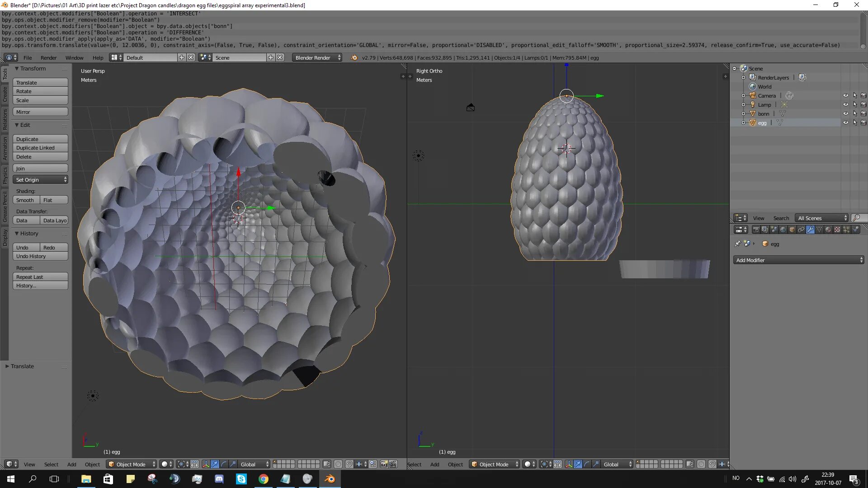The width and height of the screenshot is (868, 488).
Task: Open the Set Origin dropdown
Action: [41, 179]
